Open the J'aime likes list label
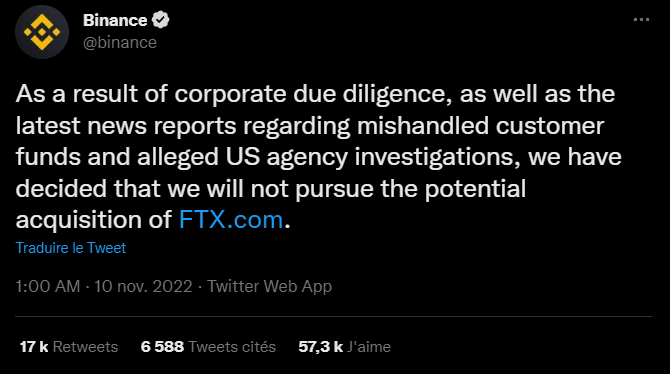 (369, 347)
